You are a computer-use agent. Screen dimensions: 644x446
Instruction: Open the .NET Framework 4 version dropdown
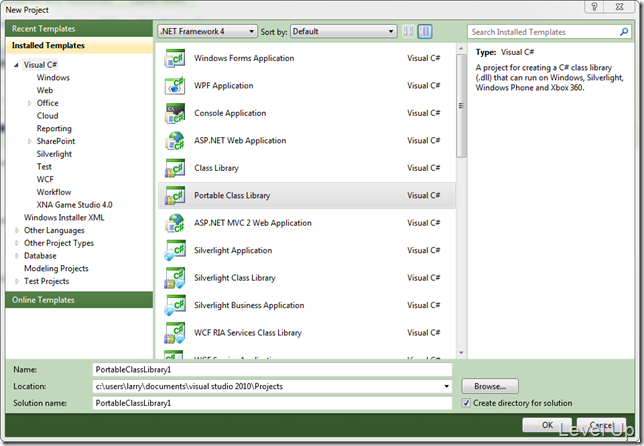[x=207, y=31]
